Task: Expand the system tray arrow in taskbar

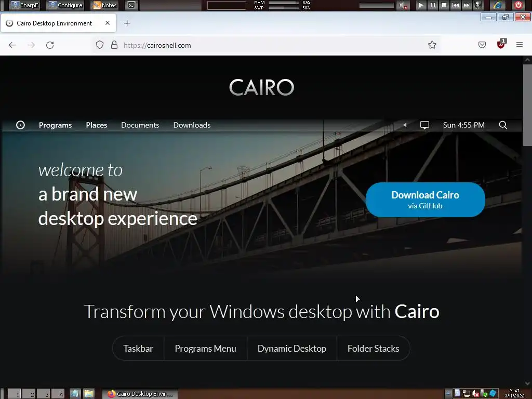Action: (448, 394)
